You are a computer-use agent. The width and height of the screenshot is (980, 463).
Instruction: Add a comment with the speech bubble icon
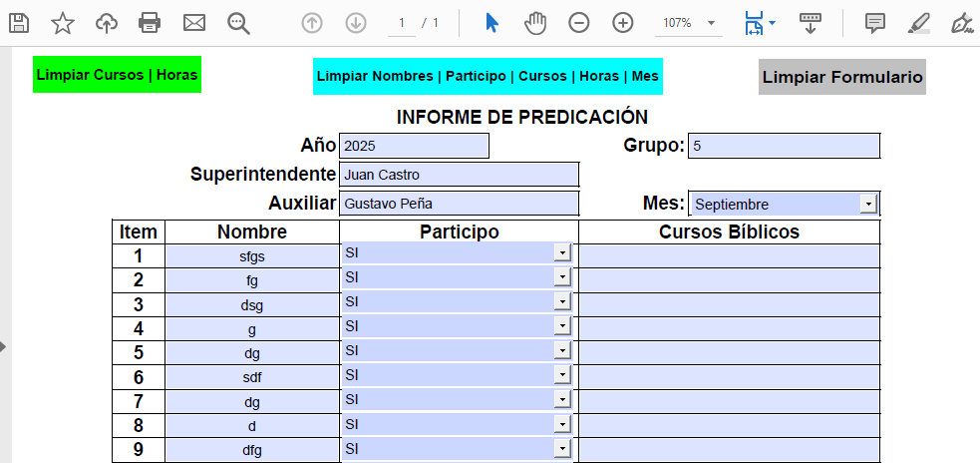(875, 23)
